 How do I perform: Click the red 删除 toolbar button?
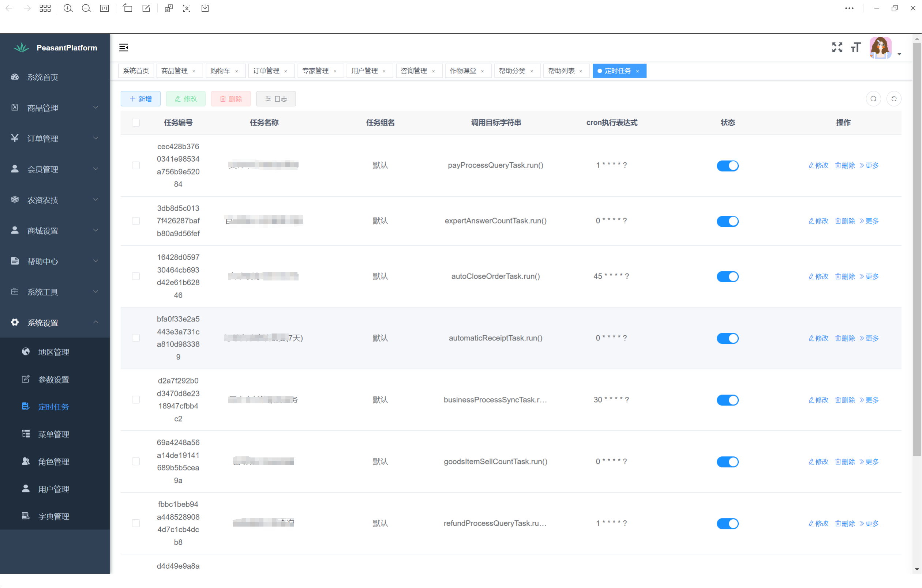[x=231, y=99]
